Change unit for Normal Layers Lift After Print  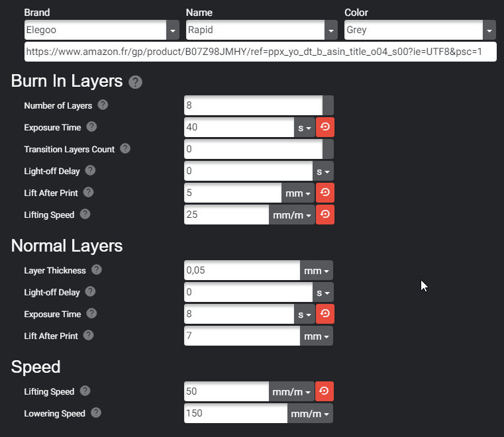click(x=317, y=336)
